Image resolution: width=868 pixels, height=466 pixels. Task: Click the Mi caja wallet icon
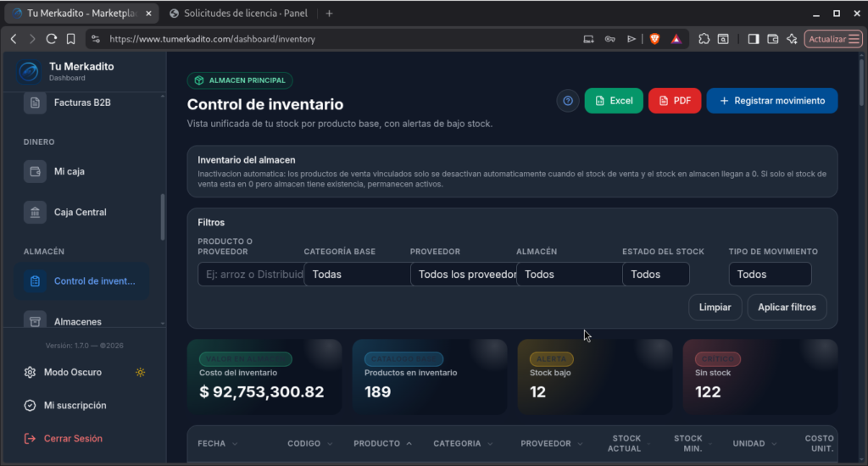pos(35,171)
